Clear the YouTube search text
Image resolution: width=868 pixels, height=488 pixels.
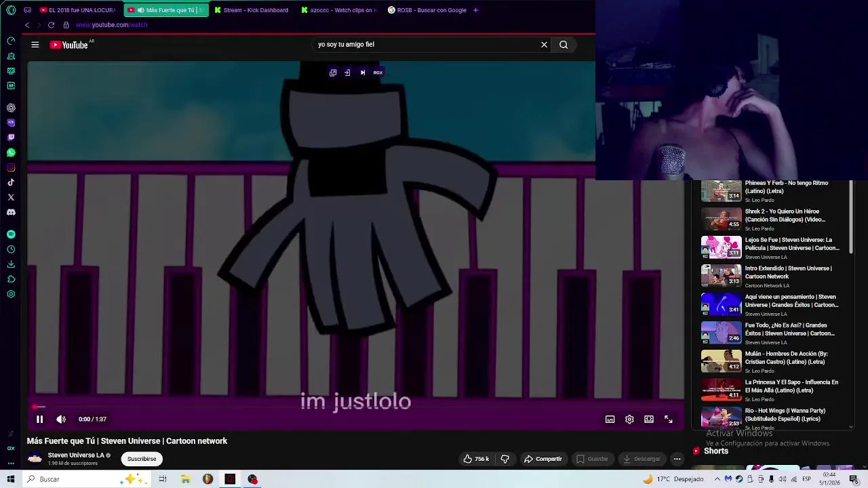[544, 45]
